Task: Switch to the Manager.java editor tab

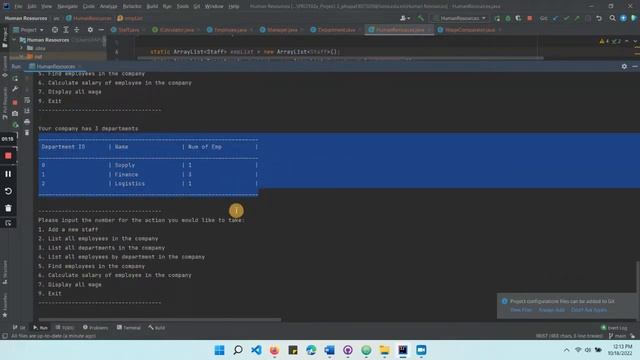Action: (x=281, y=30)
